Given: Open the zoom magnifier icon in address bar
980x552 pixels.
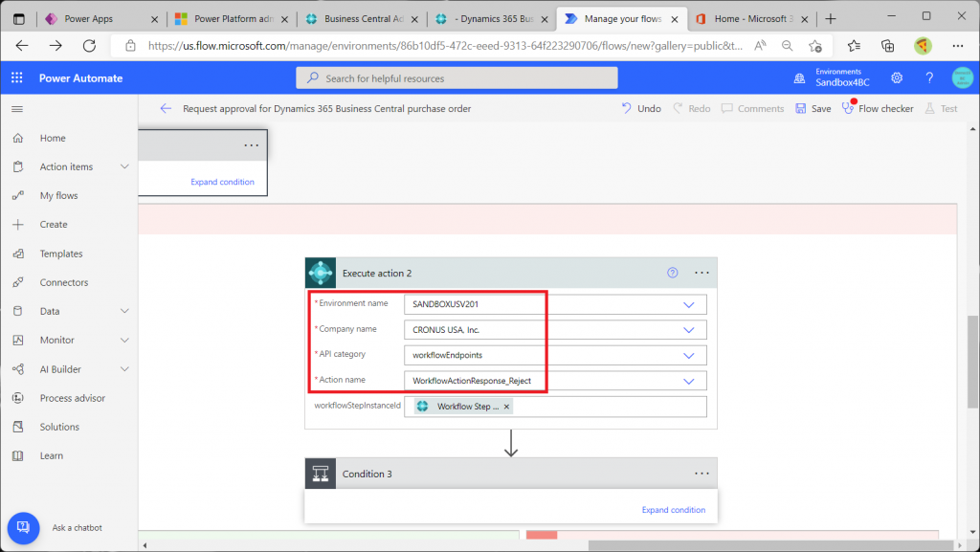Looking at the screenshot, I should click(x=788, y=46).
